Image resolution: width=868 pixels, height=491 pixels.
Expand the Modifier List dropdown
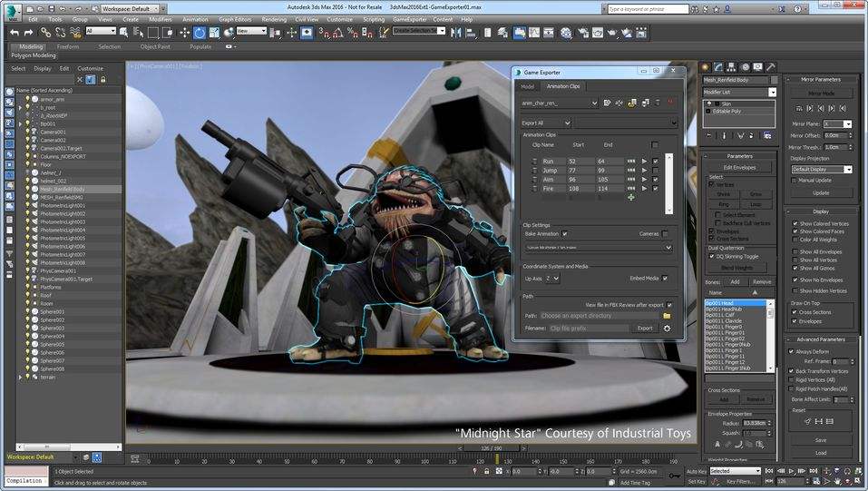(x=773, y=92)
